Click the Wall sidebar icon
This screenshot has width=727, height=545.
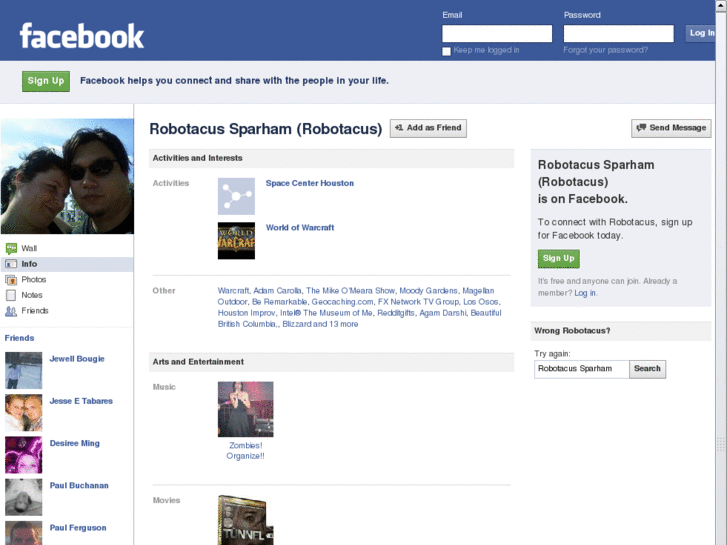tap(11, 249)
